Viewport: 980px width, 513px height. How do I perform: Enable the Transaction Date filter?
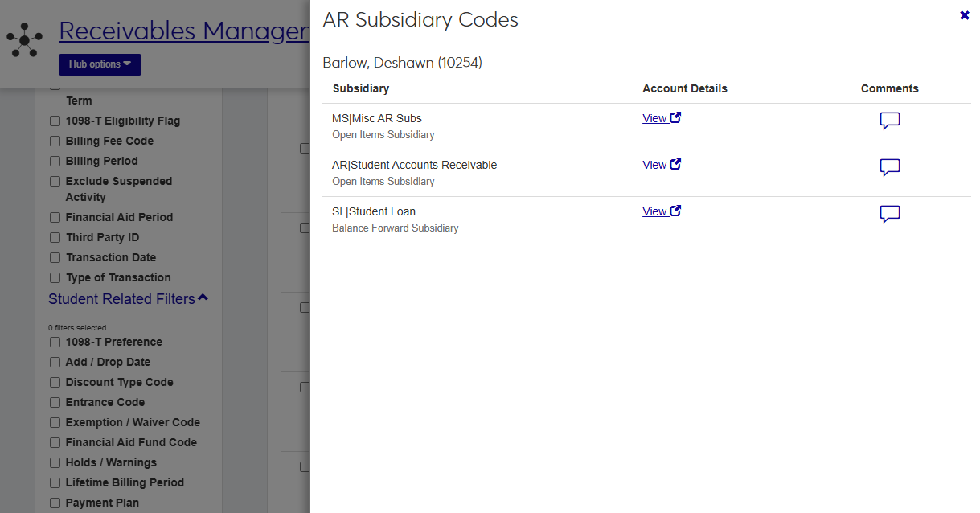coord(55,257)
